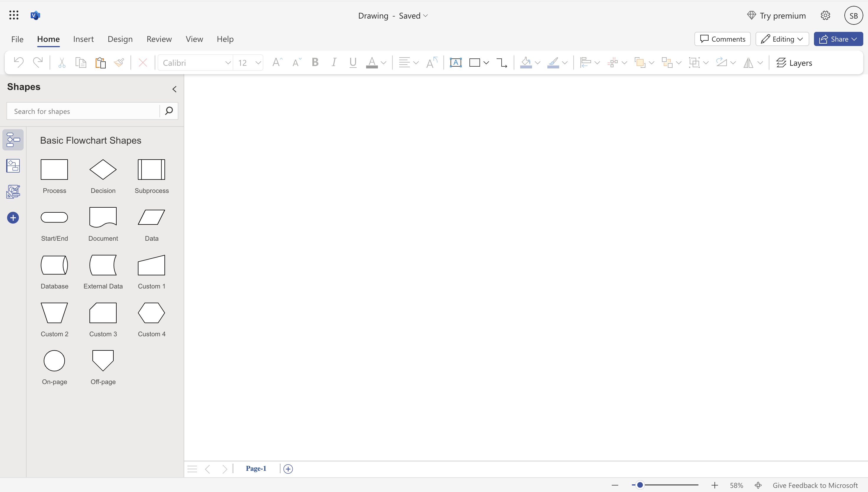
Task: Open the Layers pane
Action: pyautogui.click(x=794, y=63)
